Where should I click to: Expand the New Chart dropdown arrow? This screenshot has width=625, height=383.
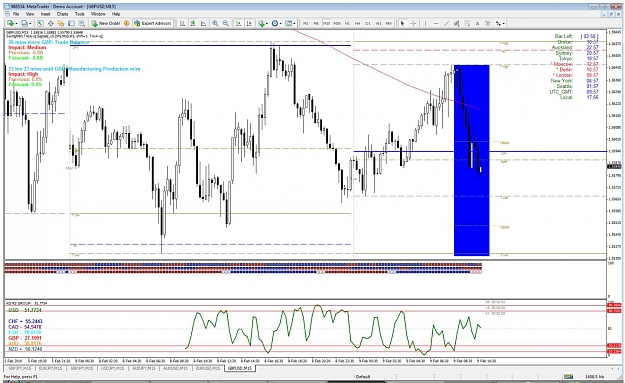[16, 23]
